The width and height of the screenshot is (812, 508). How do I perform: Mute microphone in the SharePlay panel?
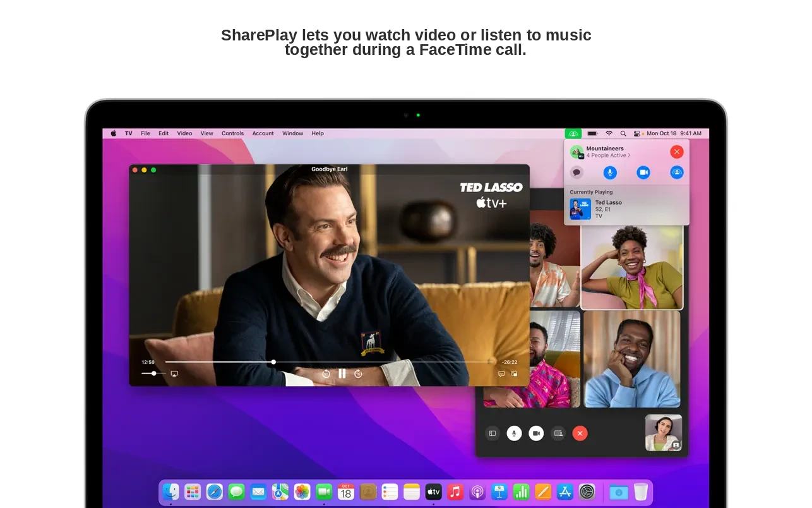point(610,172)
